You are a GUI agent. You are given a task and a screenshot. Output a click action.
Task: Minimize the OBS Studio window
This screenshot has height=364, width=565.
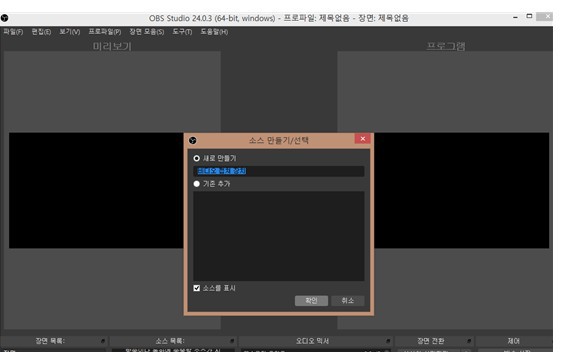(x=515, y=17)
